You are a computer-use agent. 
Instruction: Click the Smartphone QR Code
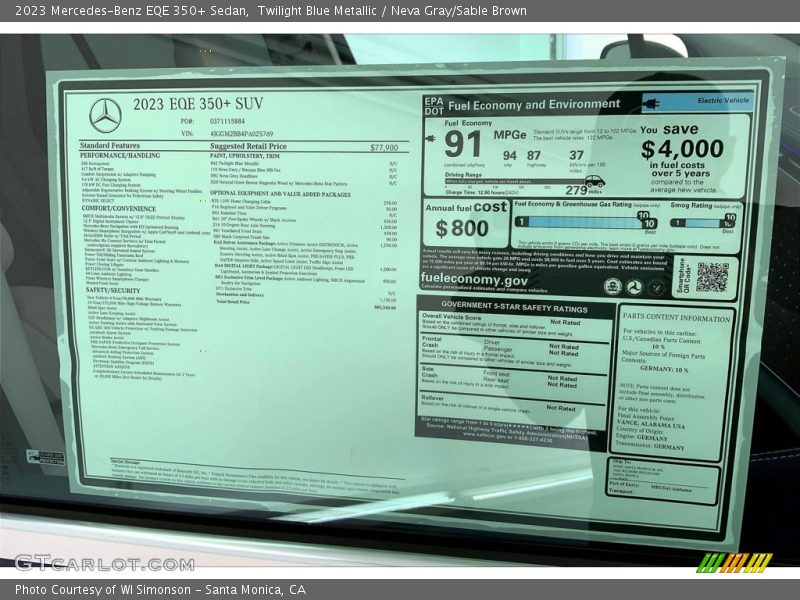(x=712, y=278)
